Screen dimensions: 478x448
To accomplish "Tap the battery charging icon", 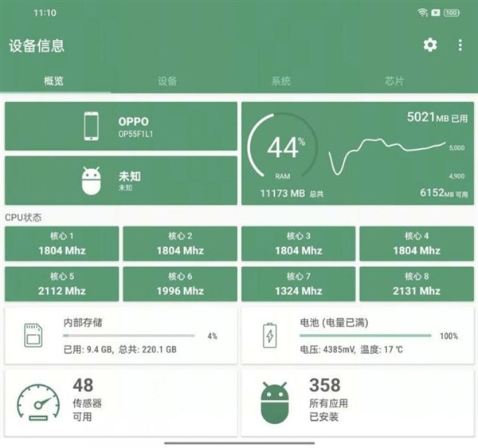I will pos(271,336).
